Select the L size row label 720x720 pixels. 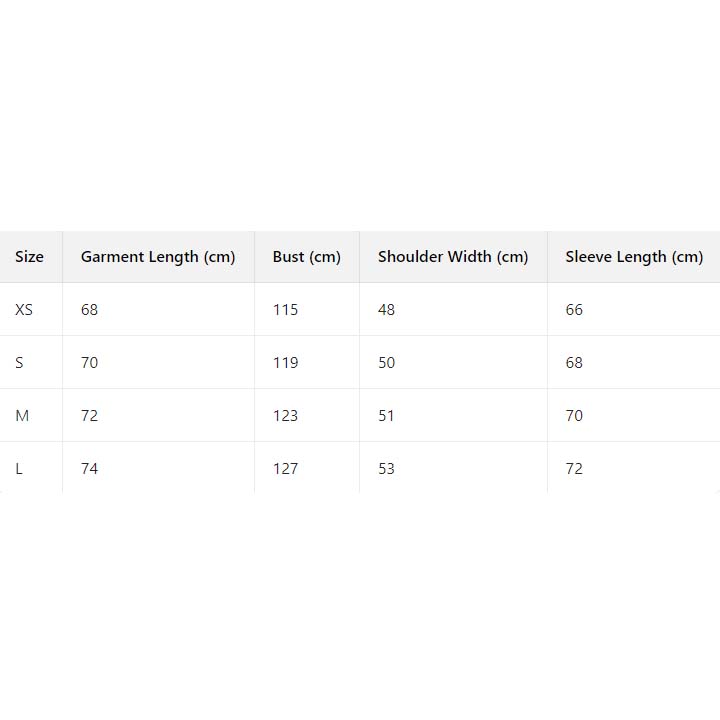[x=19, y=469]
